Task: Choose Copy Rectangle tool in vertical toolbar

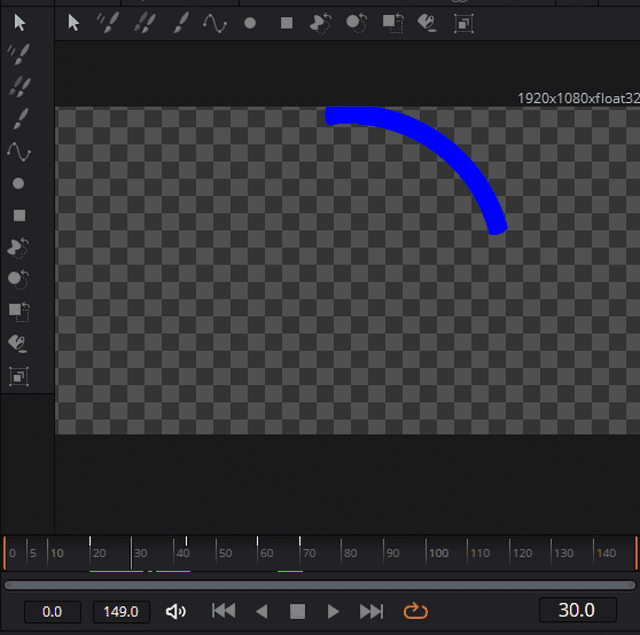Action: (19, 312)
